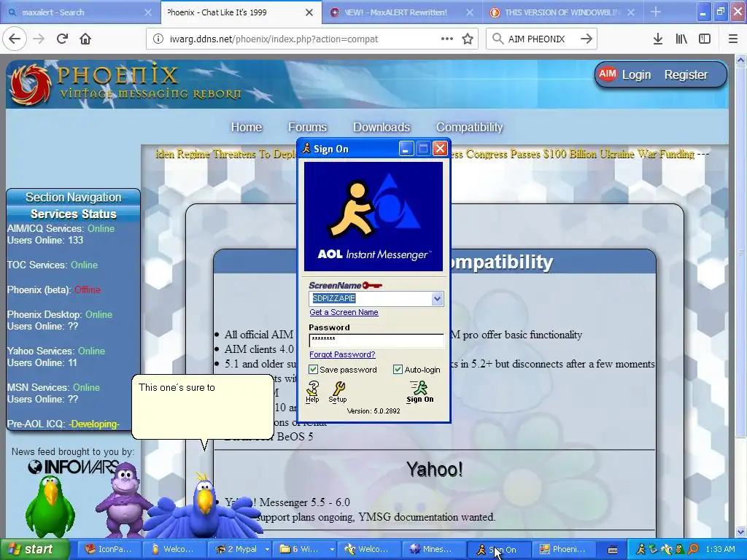This screenshot has height=560, width=747.
Task: Close the Phoenix - Chat Like It's 1999 tab
Action: click(309, 12)
